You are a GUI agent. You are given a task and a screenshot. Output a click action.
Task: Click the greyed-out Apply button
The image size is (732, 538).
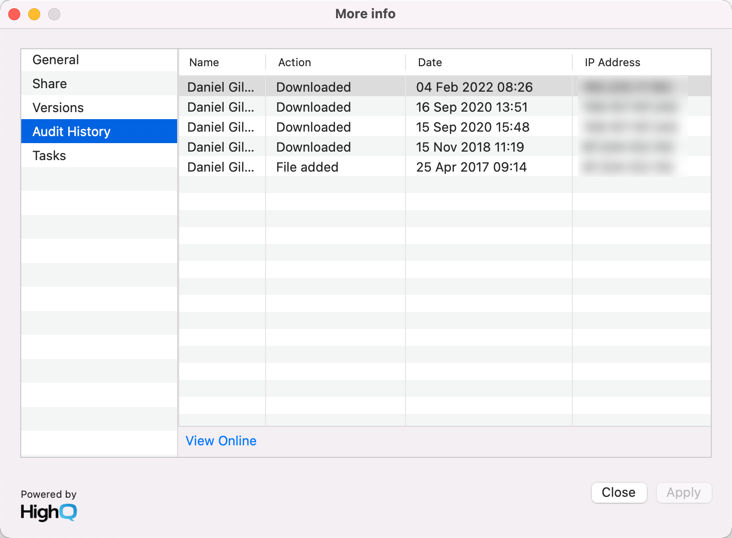[683, 493]
